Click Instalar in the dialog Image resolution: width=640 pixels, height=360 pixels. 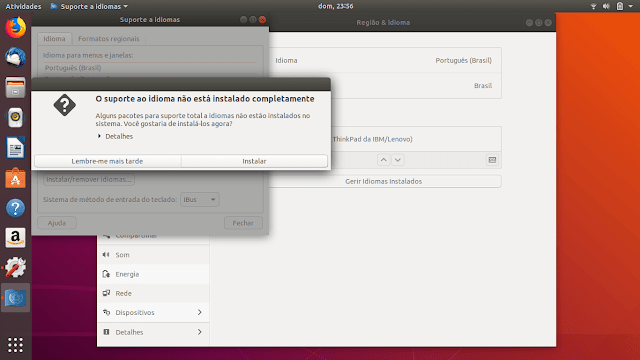tap(254, 161)
